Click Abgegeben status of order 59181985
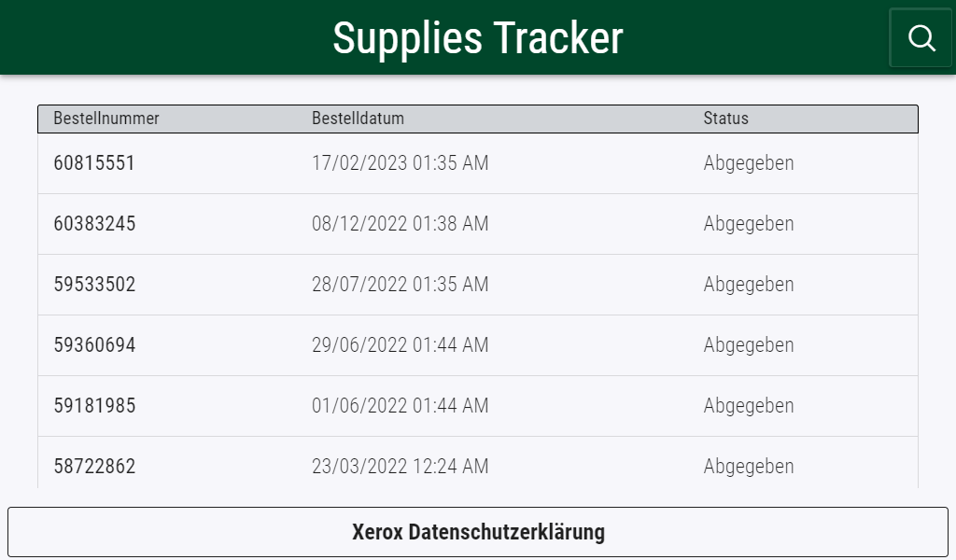This screenshot has width=956, height=560. (x=749, y=406)
